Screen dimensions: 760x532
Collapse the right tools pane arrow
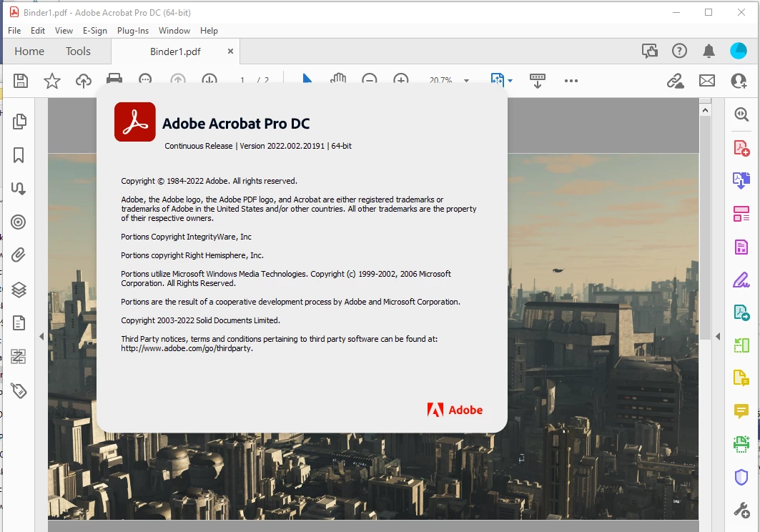pos(718,336)
